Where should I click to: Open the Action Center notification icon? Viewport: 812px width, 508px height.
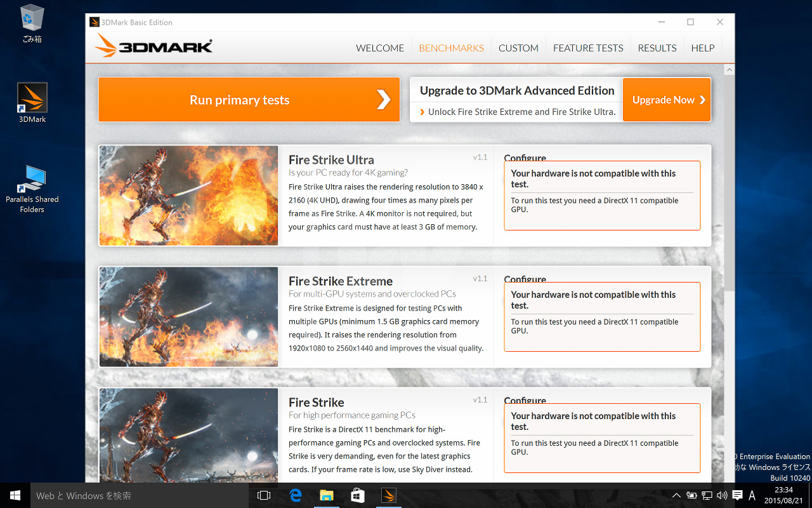pyautogui.click(x=737, y=495)
